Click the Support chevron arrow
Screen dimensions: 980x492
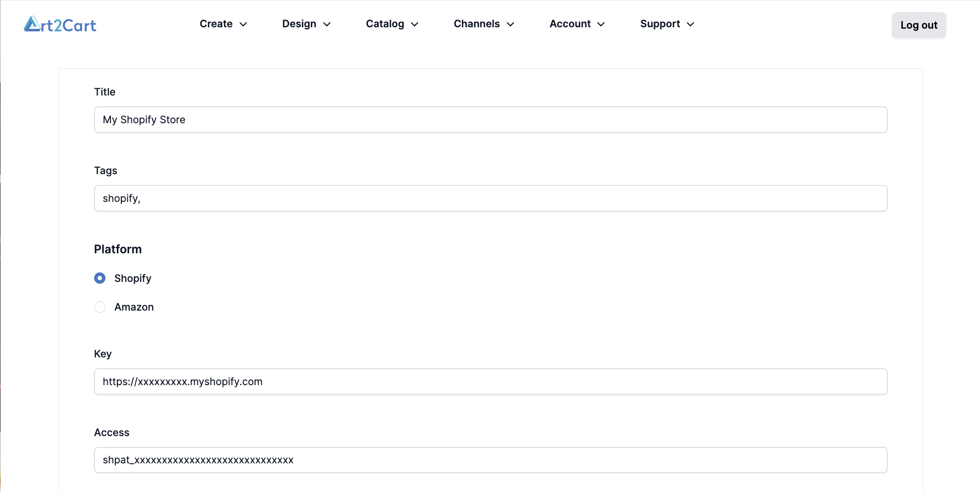coord(690,24)
